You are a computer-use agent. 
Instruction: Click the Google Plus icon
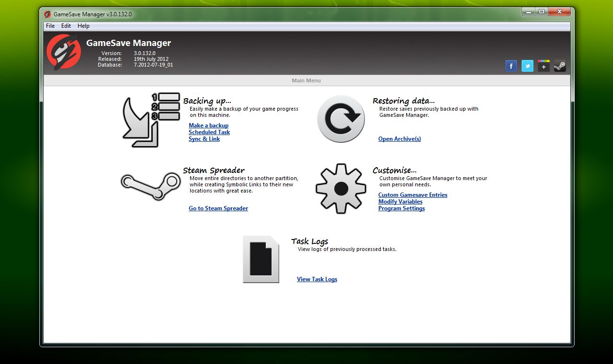point(544,66)
